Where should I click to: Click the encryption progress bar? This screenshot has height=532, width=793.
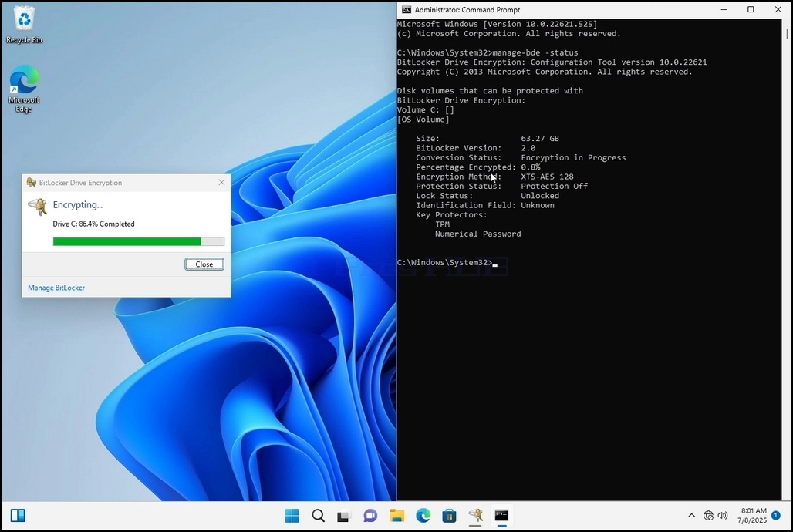tap(139, 242)
